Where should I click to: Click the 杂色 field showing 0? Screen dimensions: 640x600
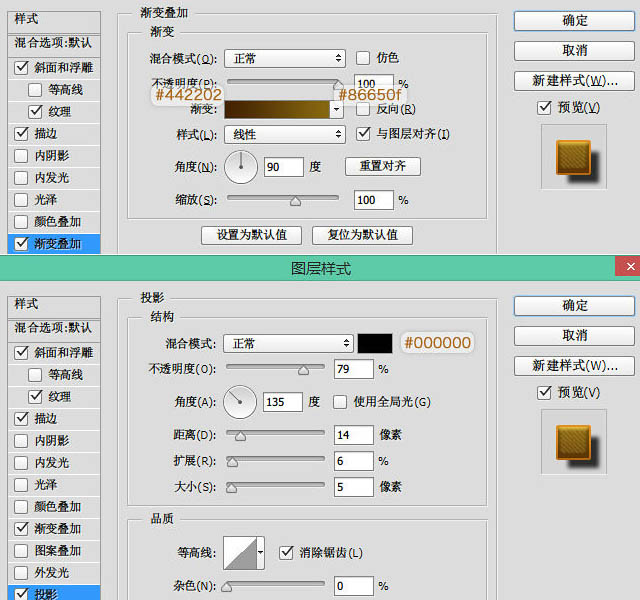click(x=353, y=586)
